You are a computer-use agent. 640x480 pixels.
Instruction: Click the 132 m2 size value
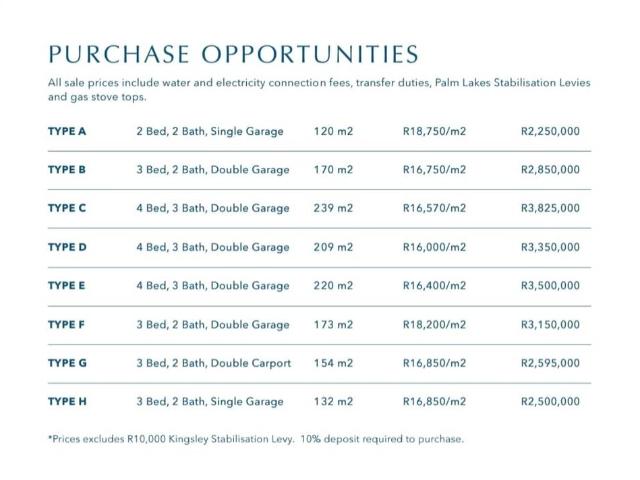[x=333, y=402]
